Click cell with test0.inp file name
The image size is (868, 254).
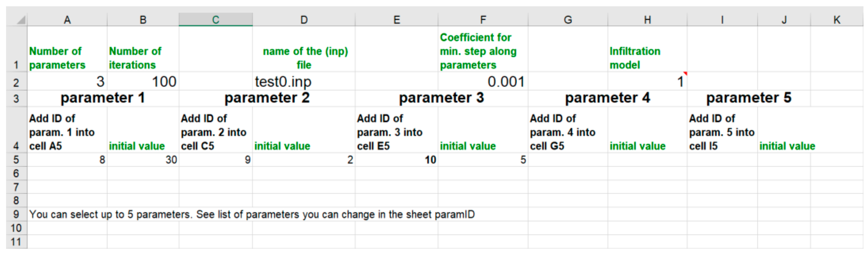tap(303, 82)
